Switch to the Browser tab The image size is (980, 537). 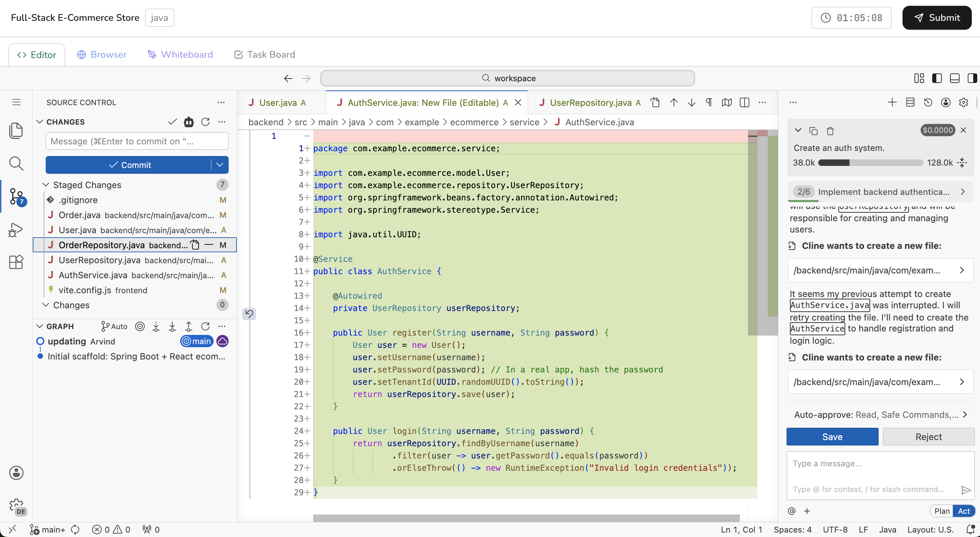pos(102,54)
